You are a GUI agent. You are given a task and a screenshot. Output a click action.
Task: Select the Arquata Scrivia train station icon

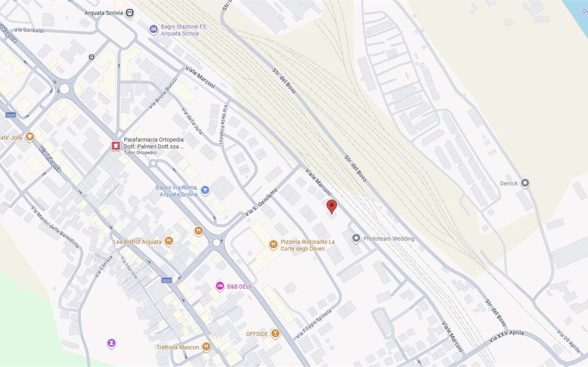130,13
